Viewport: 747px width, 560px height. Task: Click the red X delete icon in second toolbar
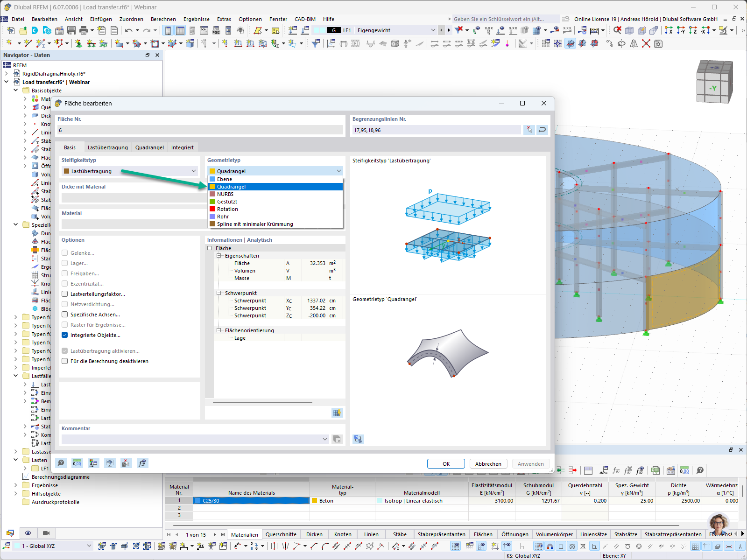coord(646,43)
